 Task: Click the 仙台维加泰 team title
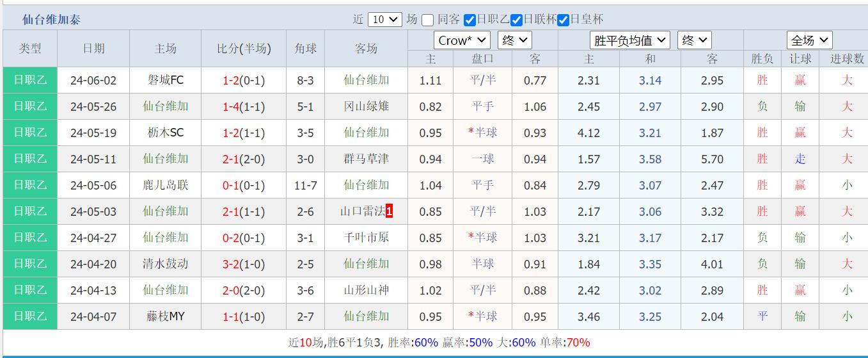pos(52,20)
